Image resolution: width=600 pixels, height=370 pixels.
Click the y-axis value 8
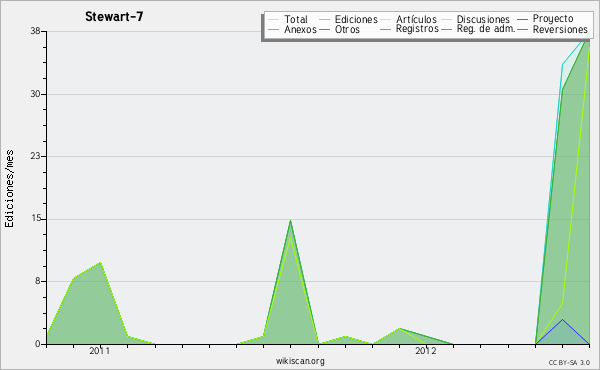[38, 281]
